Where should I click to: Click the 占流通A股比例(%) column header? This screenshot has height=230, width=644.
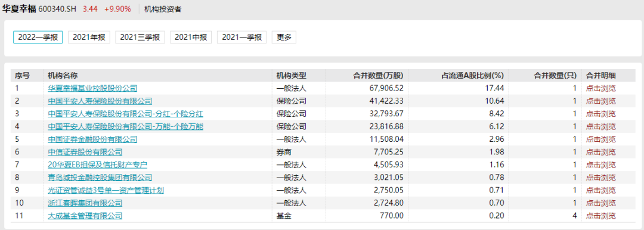(x=473, y=76)
